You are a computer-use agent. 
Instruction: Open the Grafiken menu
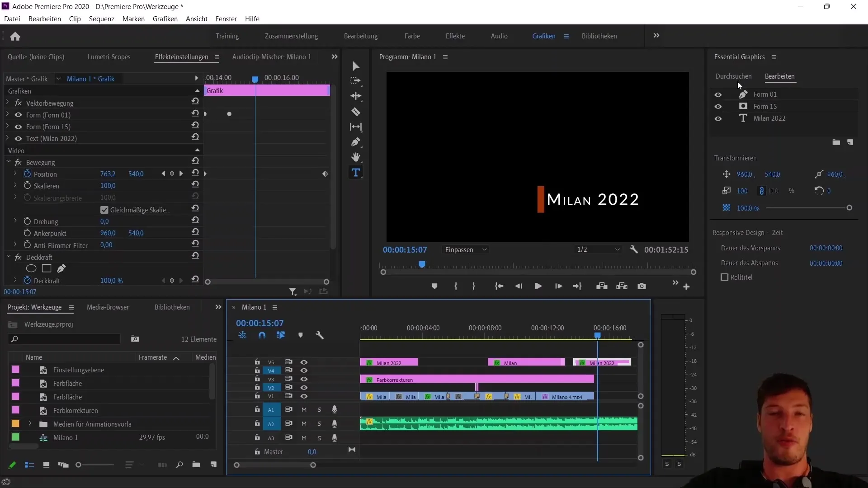coord(165,19)
